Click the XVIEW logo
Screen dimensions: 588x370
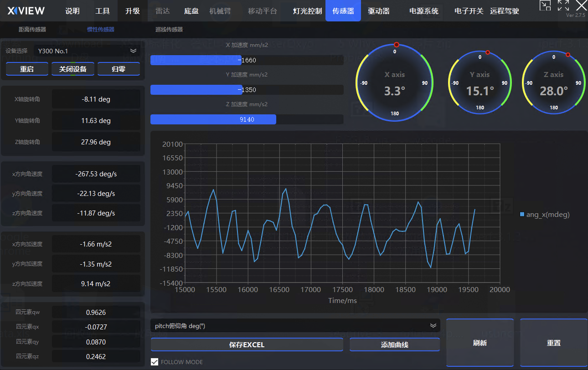tap(26, 11)
